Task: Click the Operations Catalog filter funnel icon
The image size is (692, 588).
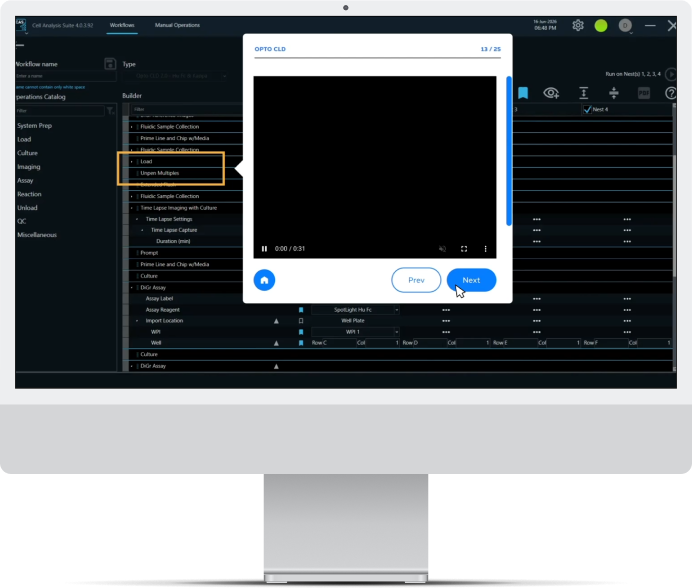Action: pyautogui.click(x=110, y=110)
